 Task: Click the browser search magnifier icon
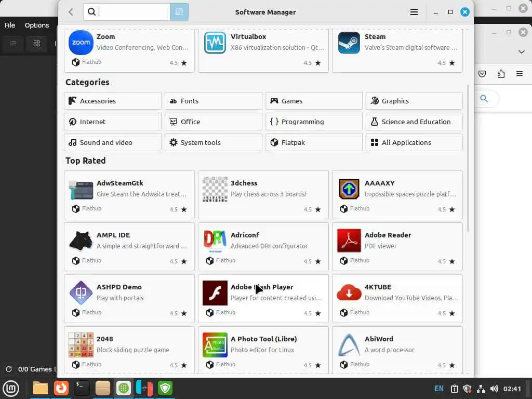coord(484,98)
